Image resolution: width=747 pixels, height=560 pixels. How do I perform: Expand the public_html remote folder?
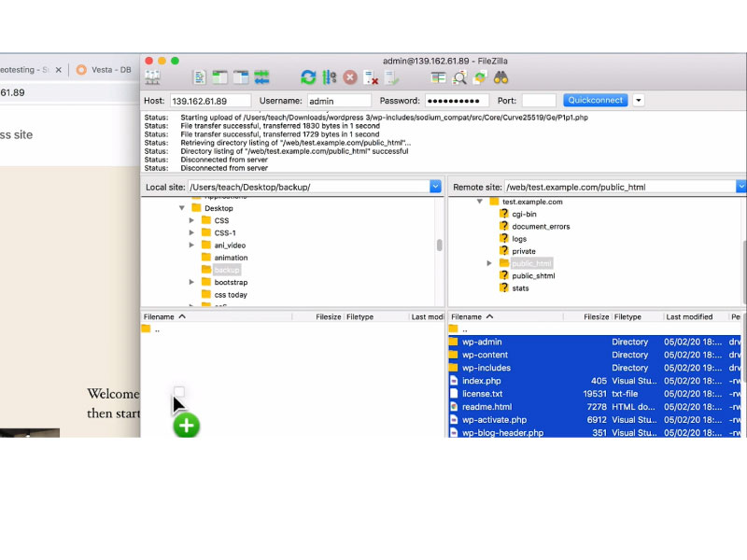pyautogui.click(x=489, y=263)
